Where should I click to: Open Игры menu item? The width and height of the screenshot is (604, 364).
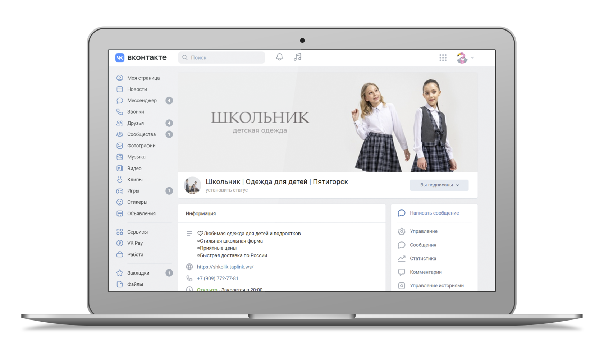tap(133, 191)
